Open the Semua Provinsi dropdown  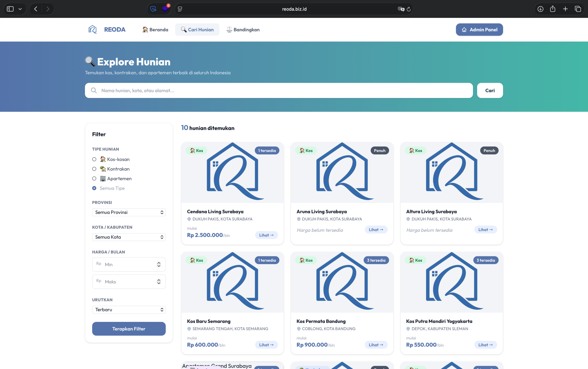point(129,212)
